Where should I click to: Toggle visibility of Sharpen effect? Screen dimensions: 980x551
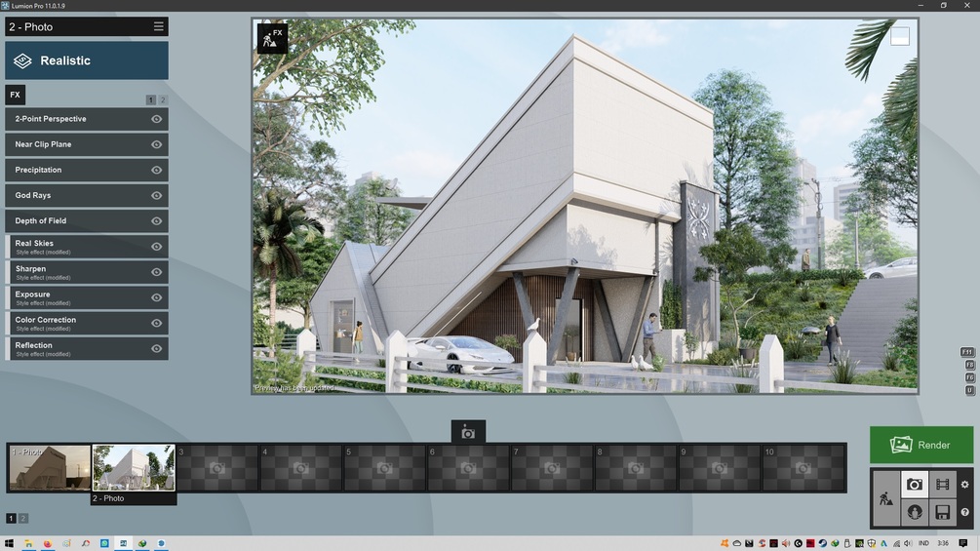coord(157,272)
